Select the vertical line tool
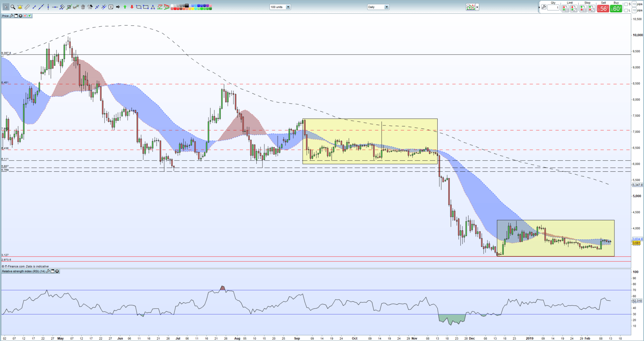 48,7
